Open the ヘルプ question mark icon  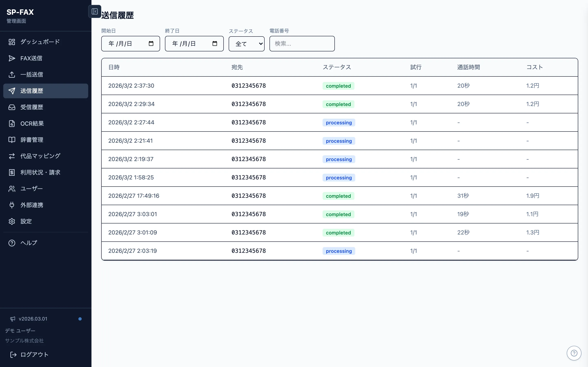pos(12,243)
